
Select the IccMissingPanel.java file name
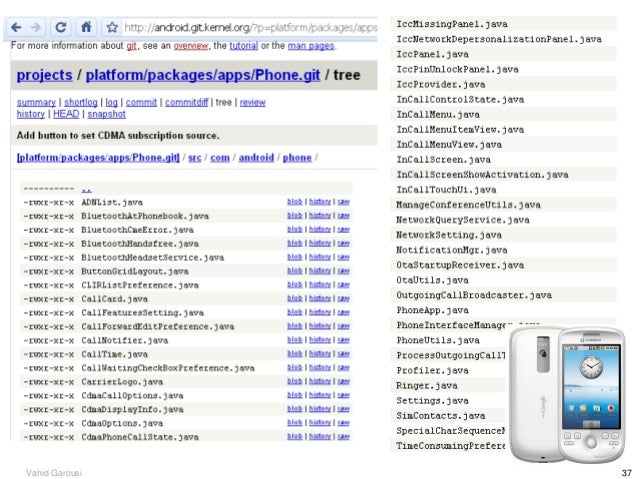click(x=452, y=24)
